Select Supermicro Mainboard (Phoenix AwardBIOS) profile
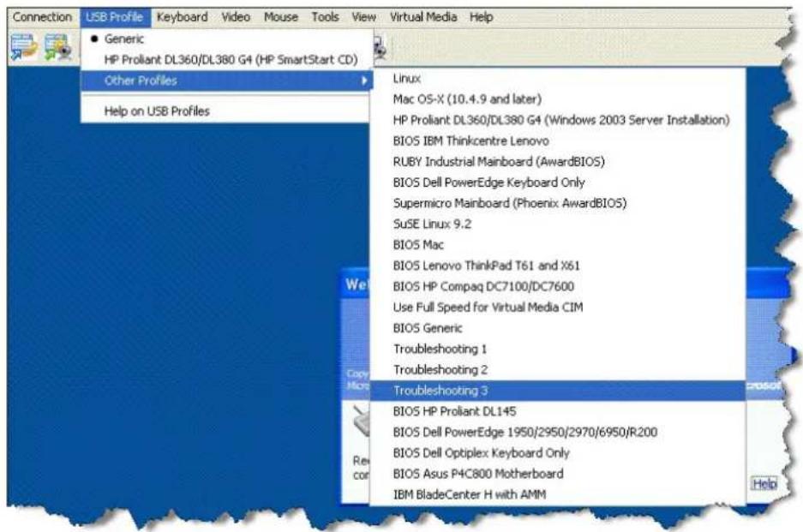Image resolution: width=803 pixels, height=532 pixels. click(x=558, y=203)
